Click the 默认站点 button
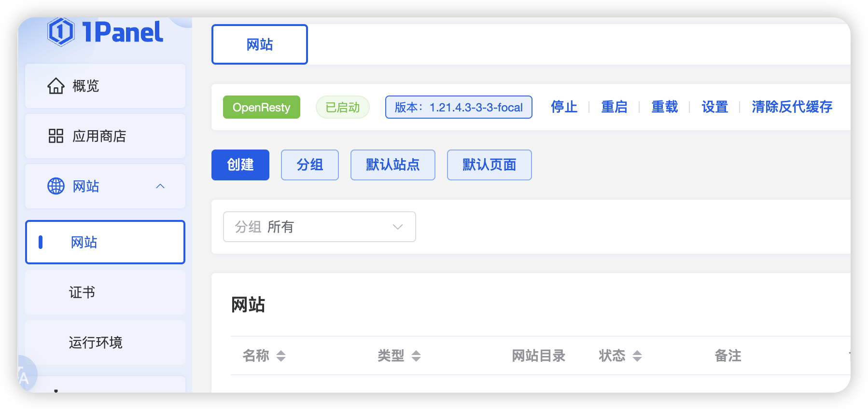The width and height of the screenshot is (868, 410). (x=392, y=165)
